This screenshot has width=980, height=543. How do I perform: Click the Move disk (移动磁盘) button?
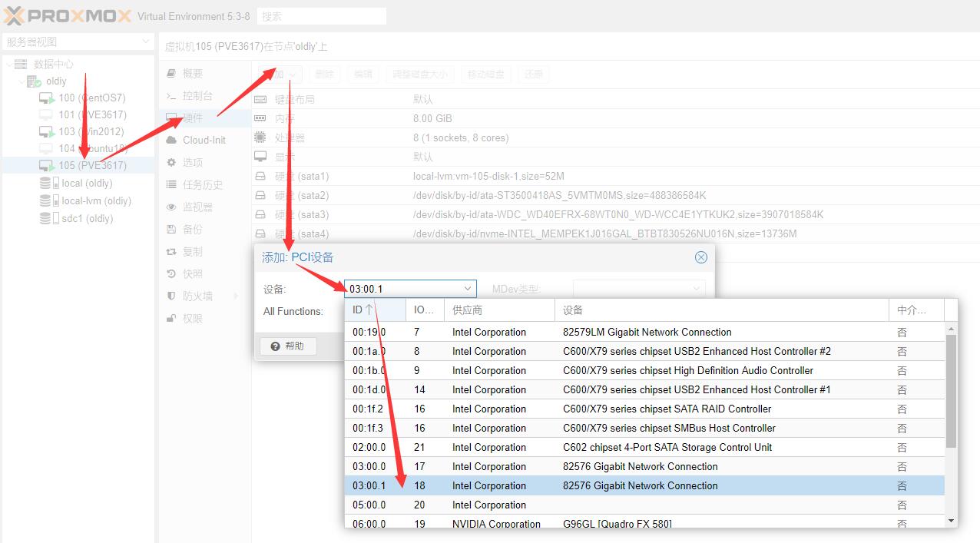(x=486, y=74)
